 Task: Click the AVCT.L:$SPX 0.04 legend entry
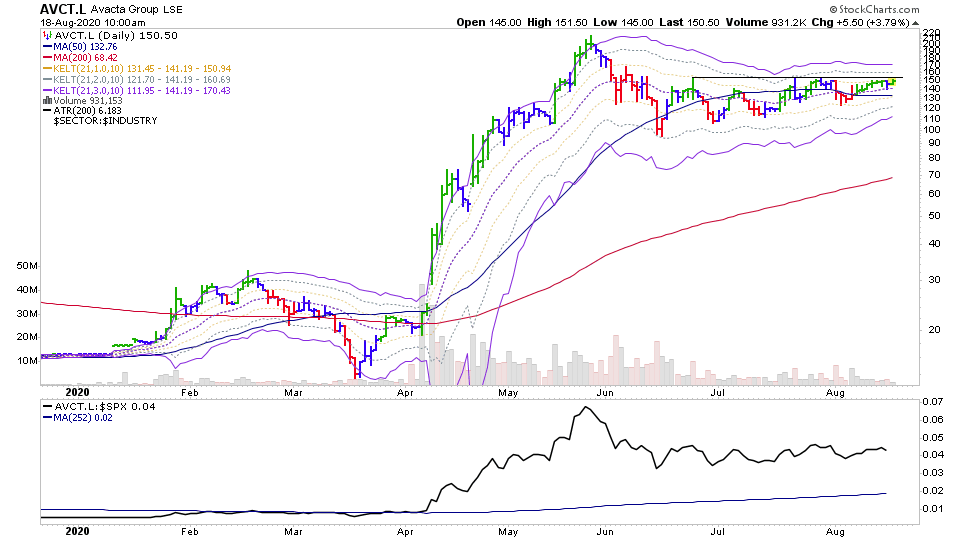[99, 407]
